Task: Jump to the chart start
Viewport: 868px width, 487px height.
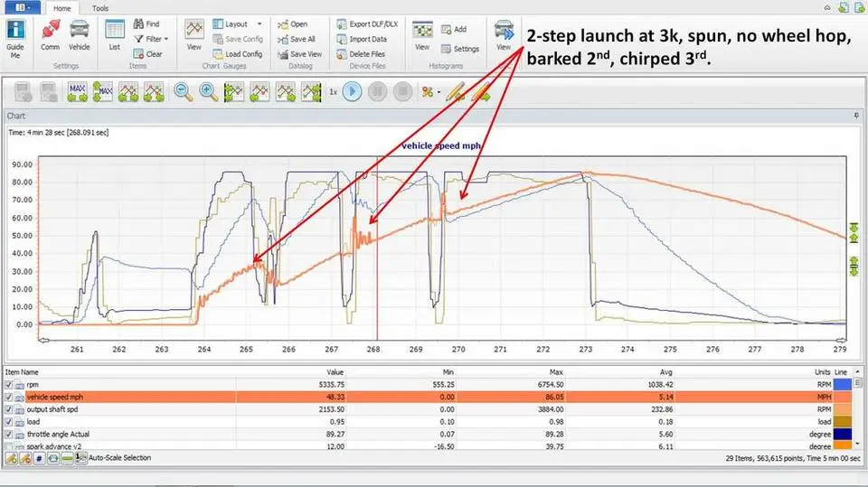Action: [x=234, y=91]
